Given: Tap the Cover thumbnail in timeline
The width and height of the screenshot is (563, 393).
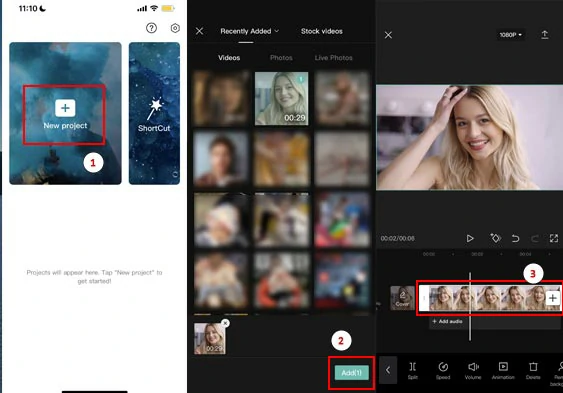Looking at the screenshot, I should coord(403,298).
